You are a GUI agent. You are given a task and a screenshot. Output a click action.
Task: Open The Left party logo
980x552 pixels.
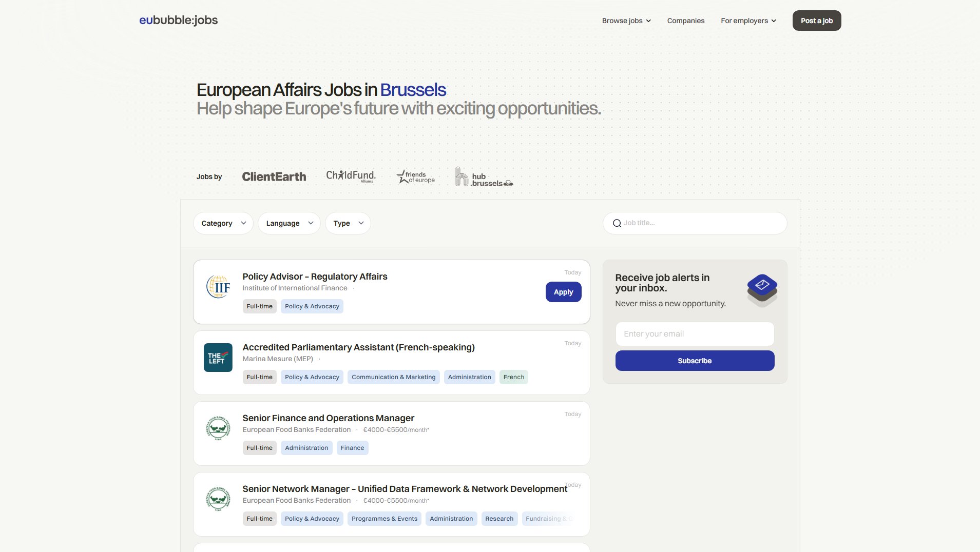pos(218,358)
